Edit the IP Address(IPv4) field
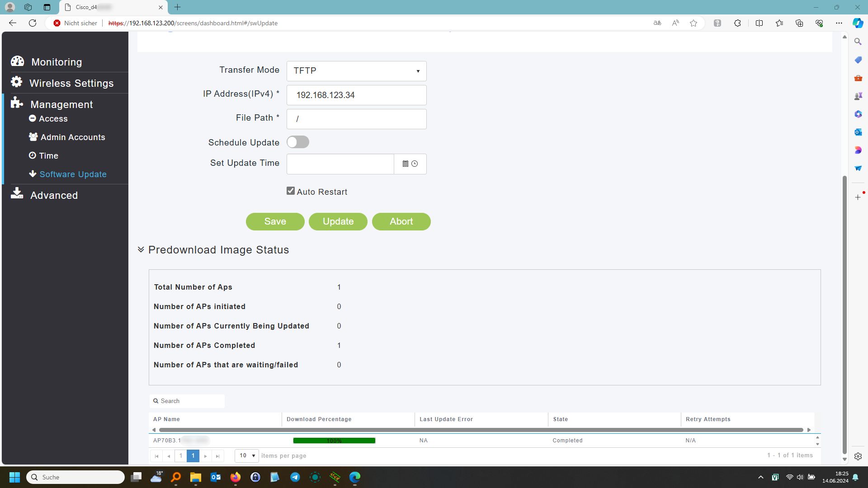This screenshot has height=488, width=868. [356, 95]
